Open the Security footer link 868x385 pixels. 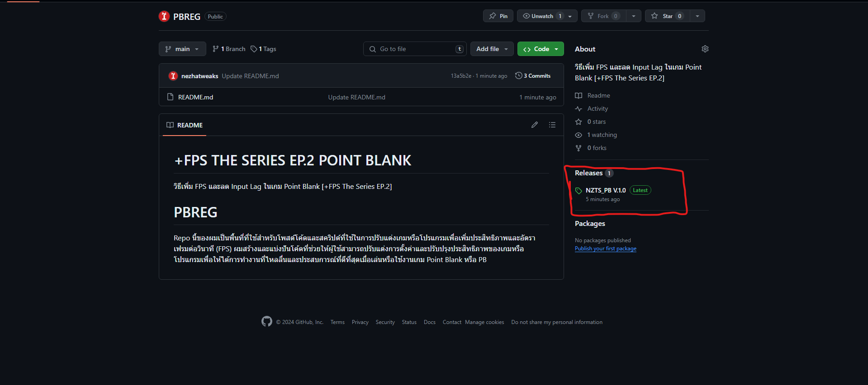point(385,322)
